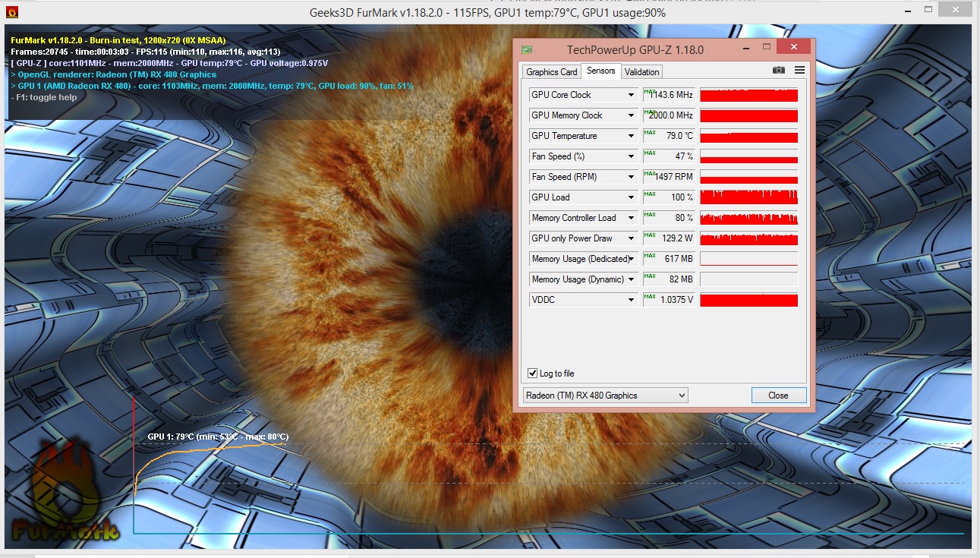Open the GPU Memory Clock sensor dropdown

tap(630, 115)
